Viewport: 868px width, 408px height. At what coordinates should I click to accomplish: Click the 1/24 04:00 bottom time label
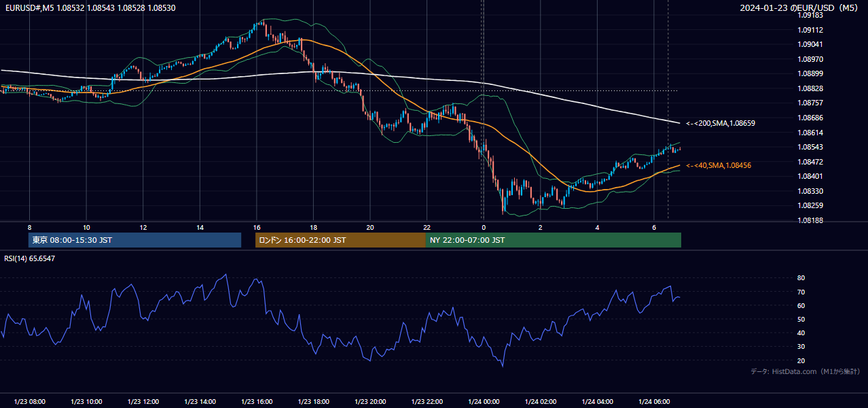click(x=598, y=402)
